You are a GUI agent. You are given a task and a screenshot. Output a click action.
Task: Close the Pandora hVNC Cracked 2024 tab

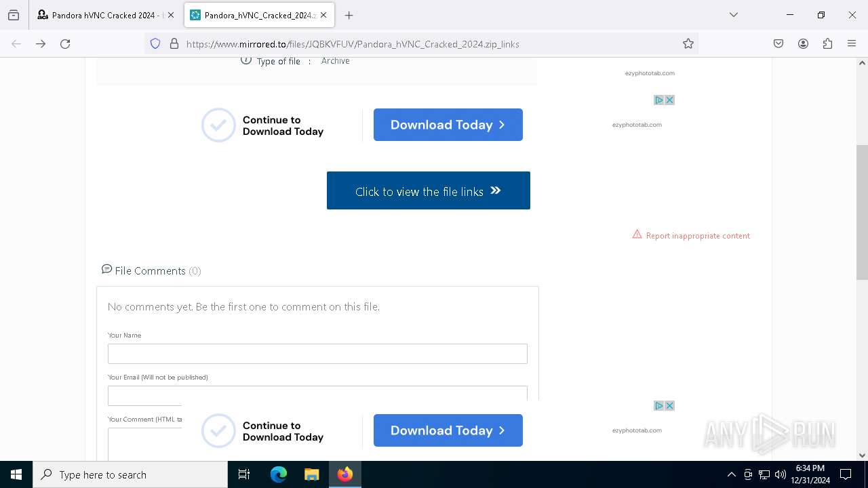coord(170,15)
